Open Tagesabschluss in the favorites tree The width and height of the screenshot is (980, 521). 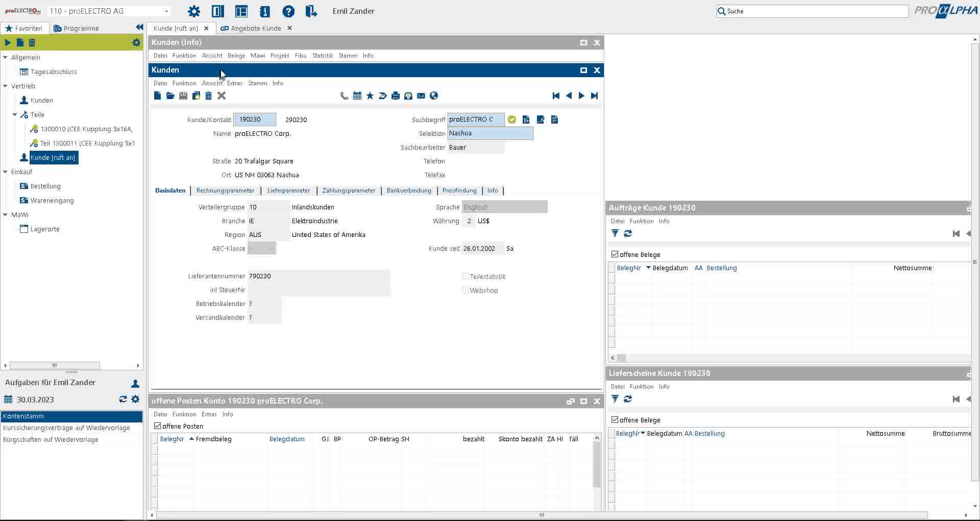(x=54, y=72)
